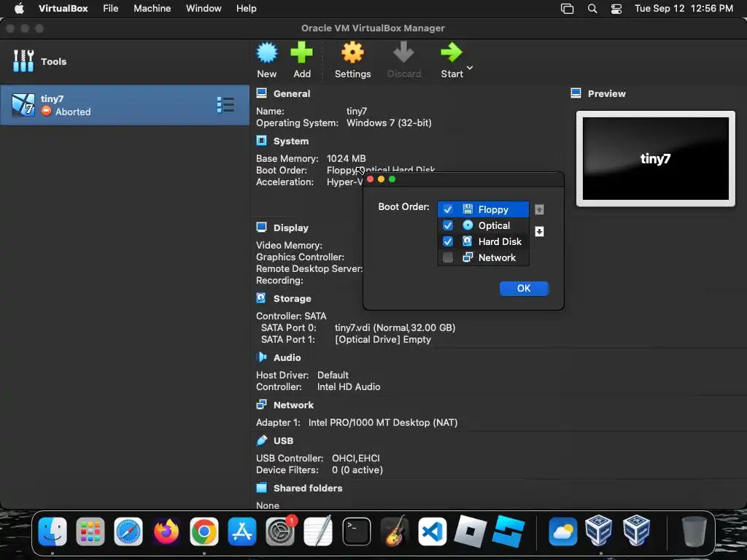Click the System section chip icon
Image resolution: width=747 pixels, height=560 pixels.
(x=262, y=141)
